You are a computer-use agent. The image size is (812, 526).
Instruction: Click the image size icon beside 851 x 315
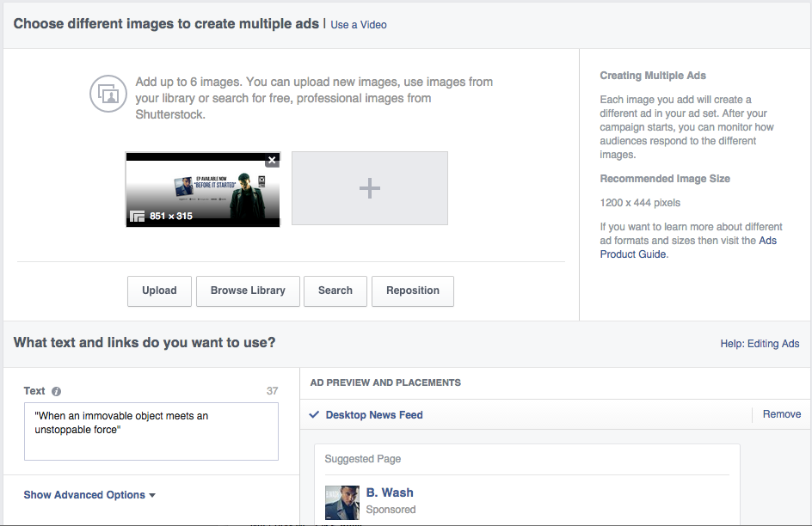(137, 217)
